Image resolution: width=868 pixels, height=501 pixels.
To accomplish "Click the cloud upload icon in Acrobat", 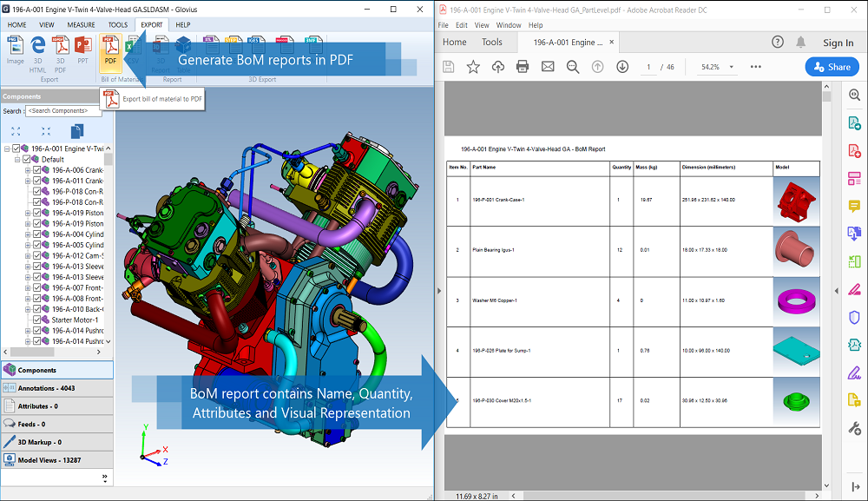I will click(x=497, y=67).
